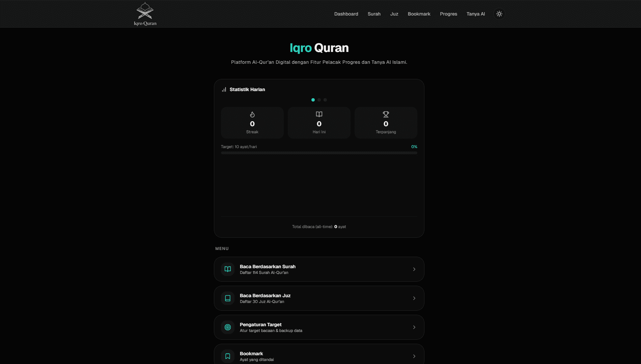Click the flame Streak icon

252,115
